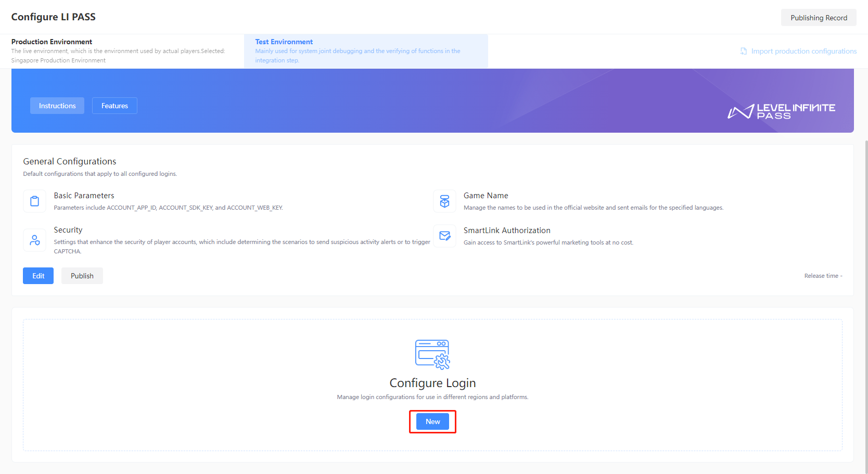
Task: Edit the General Configurations
Action: click(38, 276)
